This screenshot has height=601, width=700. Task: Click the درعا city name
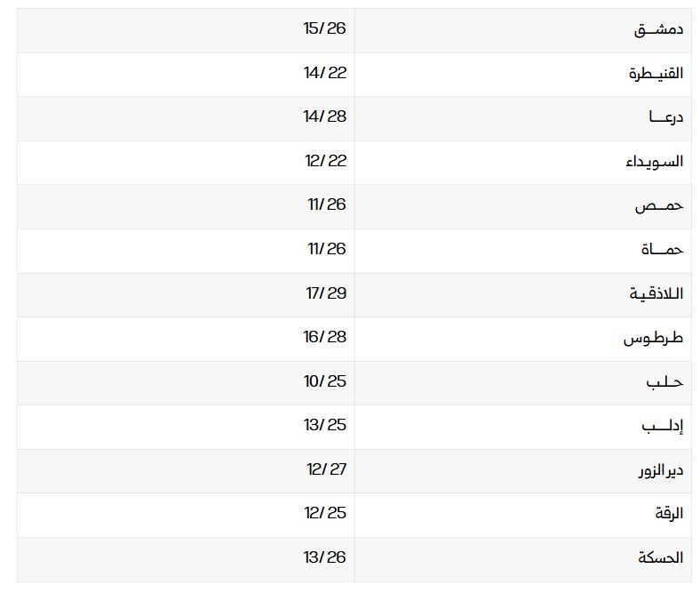(665, 117)
